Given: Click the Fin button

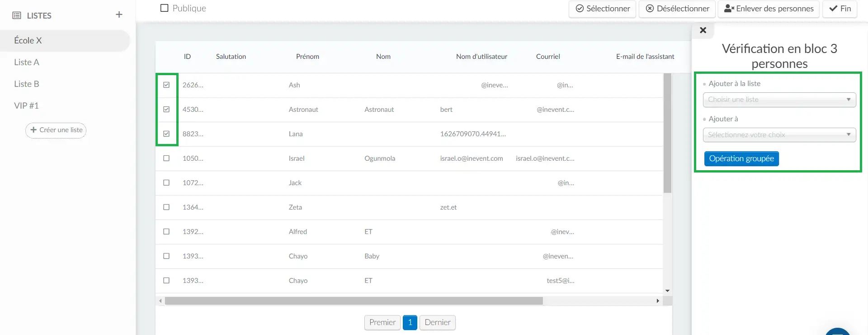Looking at the screenshot, I should point(840,9).
